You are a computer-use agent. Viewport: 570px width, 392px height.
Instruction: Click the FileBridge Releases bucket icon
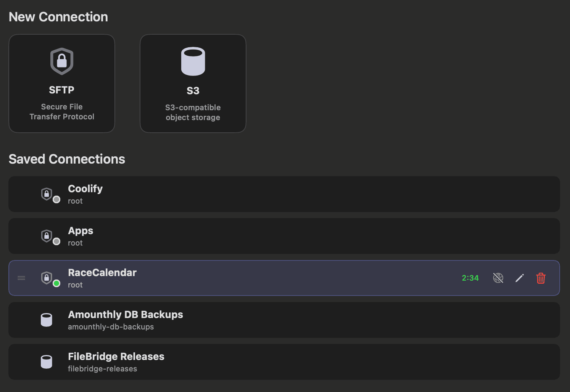click(47, 362)
